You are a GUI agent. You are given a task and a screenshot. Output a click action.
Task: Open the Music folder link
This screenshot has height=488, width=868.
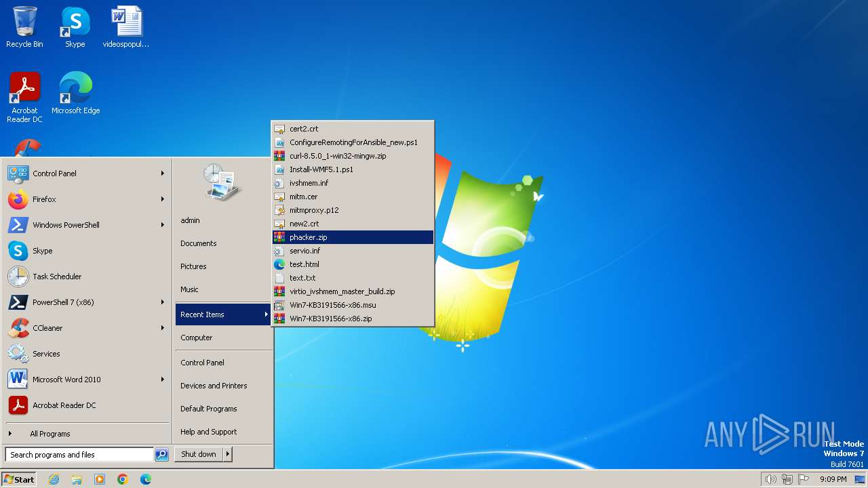(x=189, y=289)
